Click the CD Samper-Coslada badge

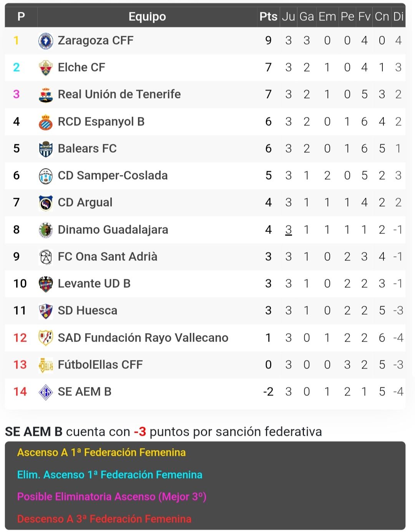coord(46,176)
